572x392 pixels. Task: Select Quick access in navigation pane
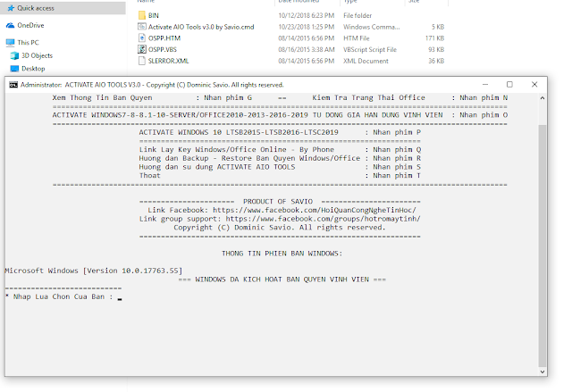pos(36,8)
